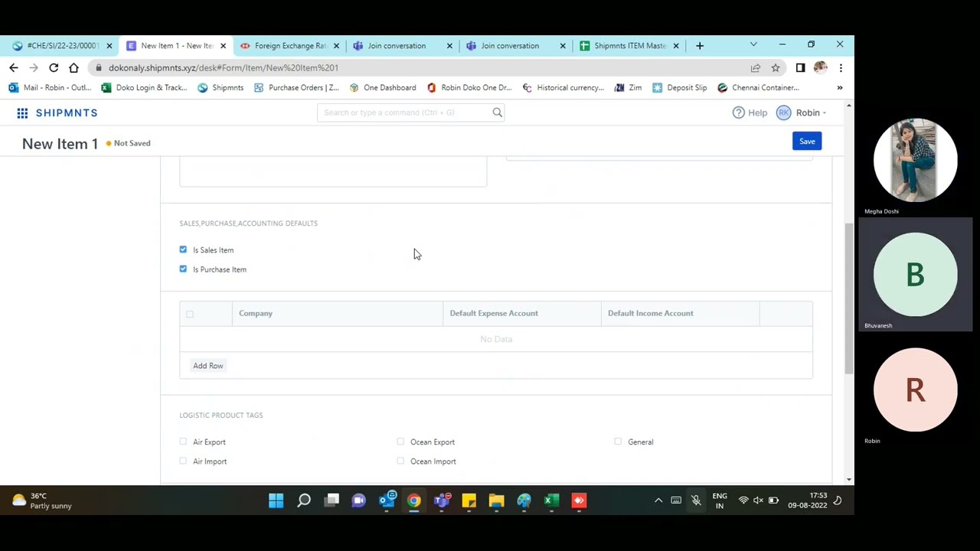Select all rows checkbox in Company table
This screenshot has width=980, height=551.
[190, 314]
